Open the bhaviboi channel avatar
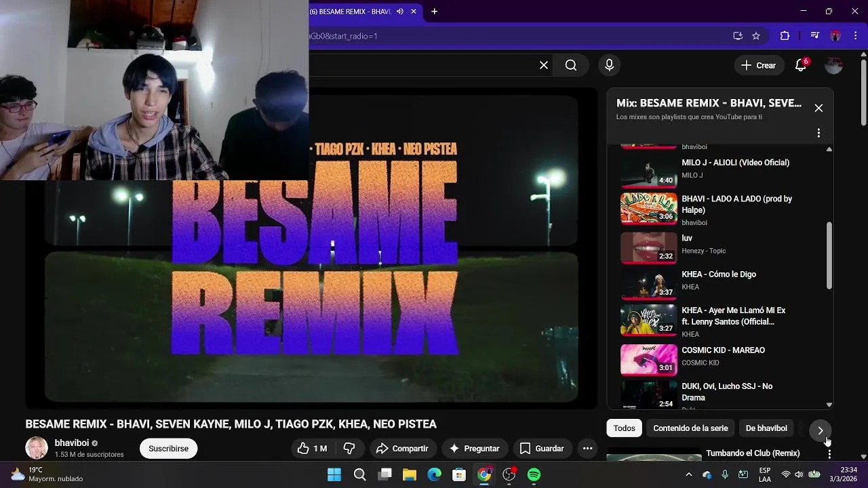This screenshot has width=868, height=488. click(37, 448)
